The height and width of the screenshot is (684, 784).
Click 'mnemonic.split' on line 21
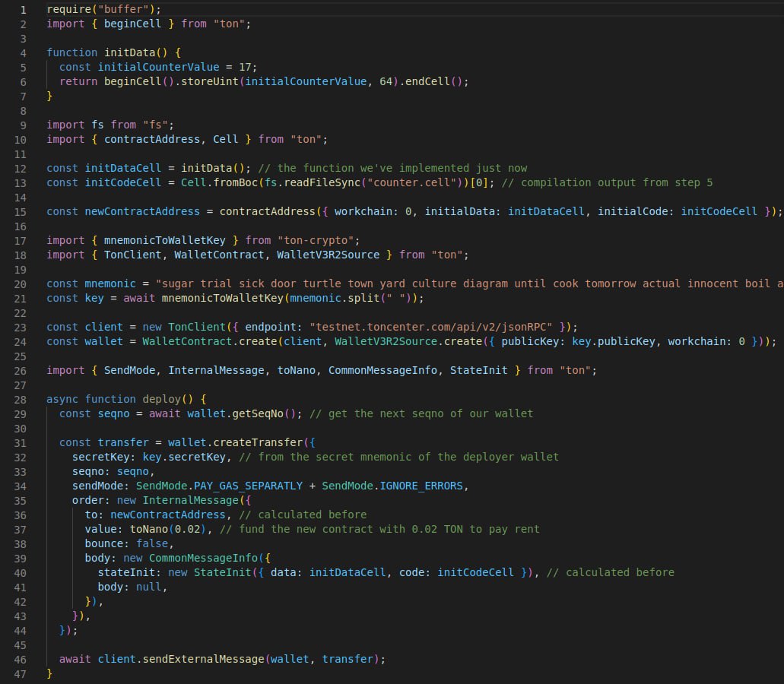tap(335, 299)
